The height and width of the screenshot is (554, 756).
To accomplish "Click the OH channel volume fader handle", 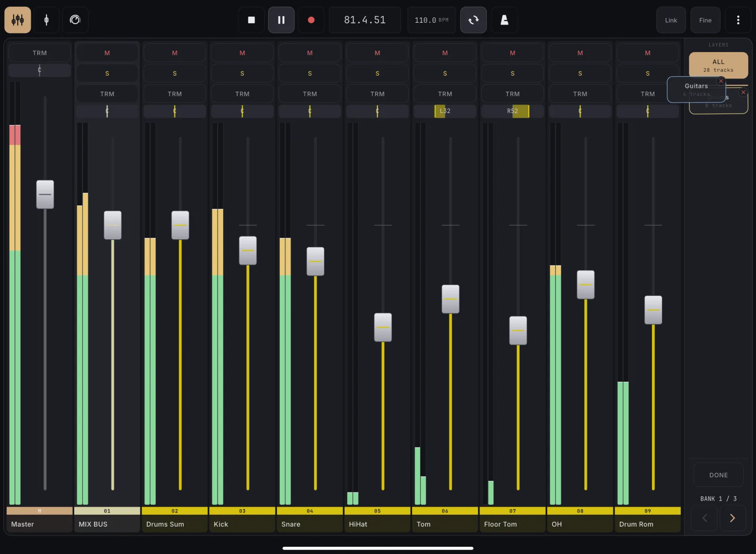I will [x=585, y=285].
